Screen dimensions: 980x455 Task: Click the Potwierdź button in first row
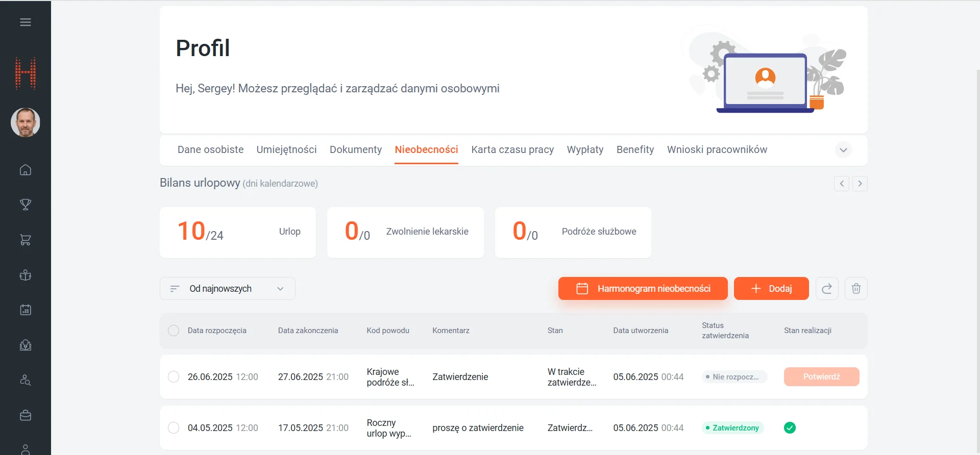pos(821,377)
